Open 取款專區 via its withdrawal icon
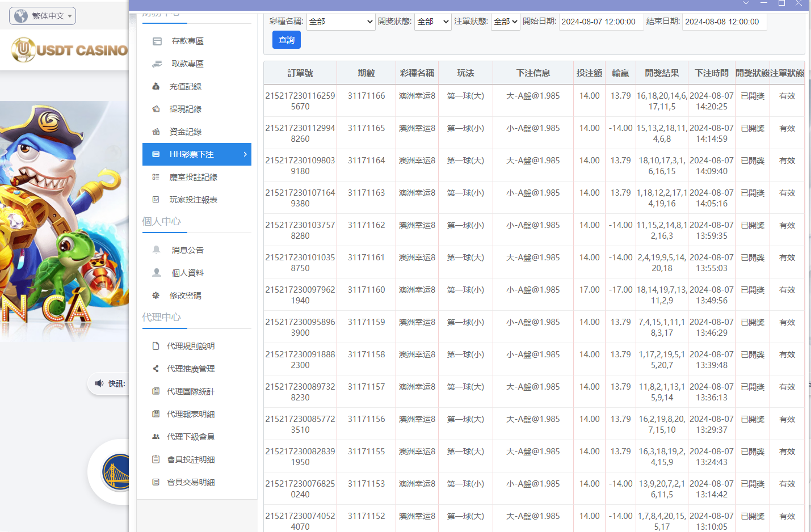This screenshot has width=811, height=532. pos(157,64)
